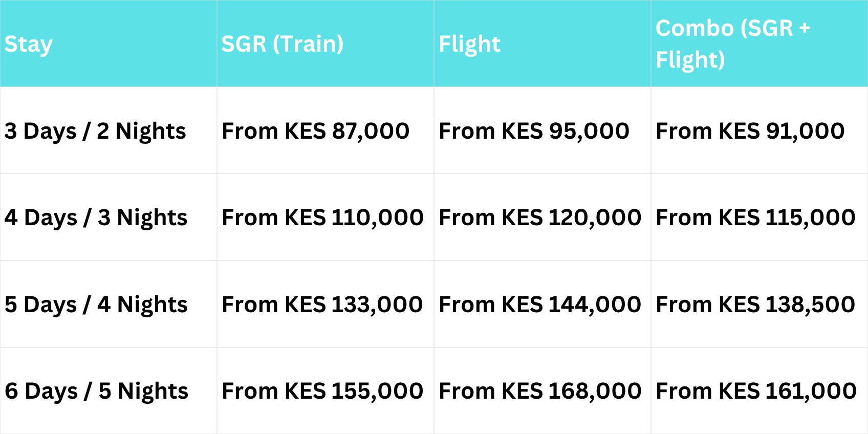Choose the From KES 120,000 cell

(540, 218)
